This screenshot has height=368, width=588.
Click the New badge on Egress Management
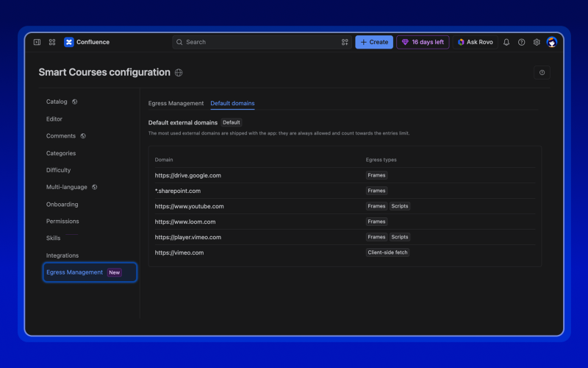(115, 272)
